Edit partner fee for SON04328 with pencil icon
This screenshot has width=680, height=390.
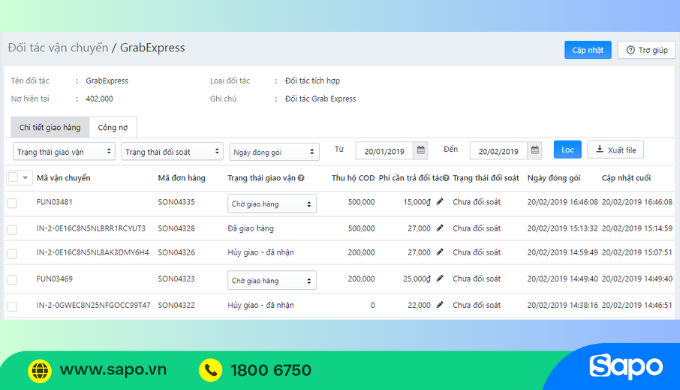440,228
